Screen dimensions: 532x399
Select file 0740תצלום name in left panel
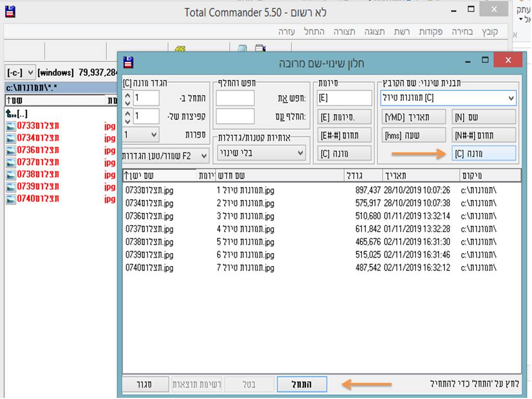click(x=38, y=198)
